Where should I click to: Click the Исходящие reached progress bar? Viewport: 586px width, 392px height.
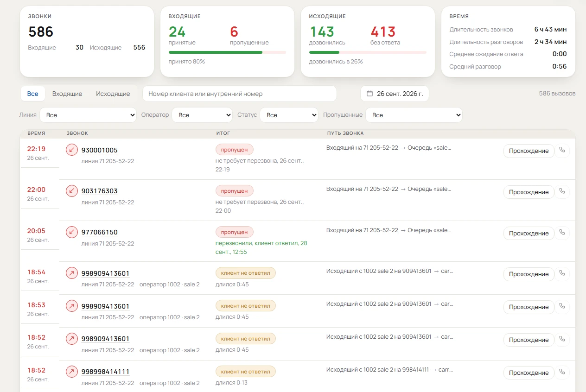pos(368,52)
